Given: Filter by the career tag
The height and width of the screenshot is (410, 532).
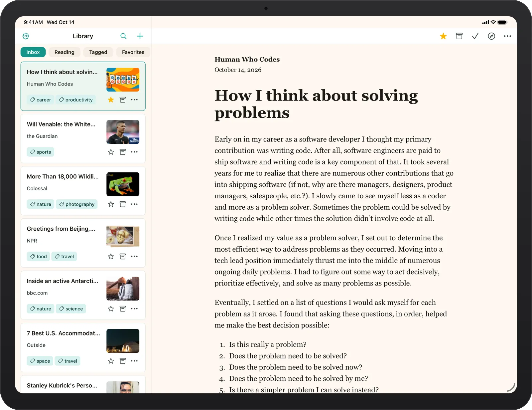Looking at the screenshot, I should (40, 100).
